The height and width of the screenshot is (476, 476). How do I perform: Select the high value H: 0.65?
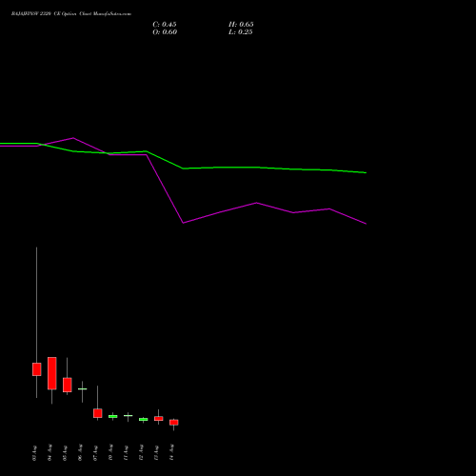(x=241, y=25)
